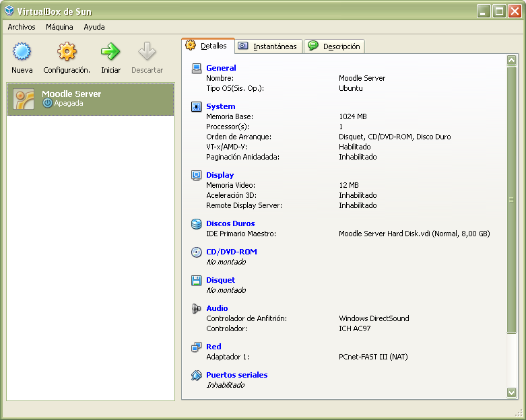Click 'No montado' under Disquet
The width and height of the screenshot is (526, 420).
tap(226, 290)
